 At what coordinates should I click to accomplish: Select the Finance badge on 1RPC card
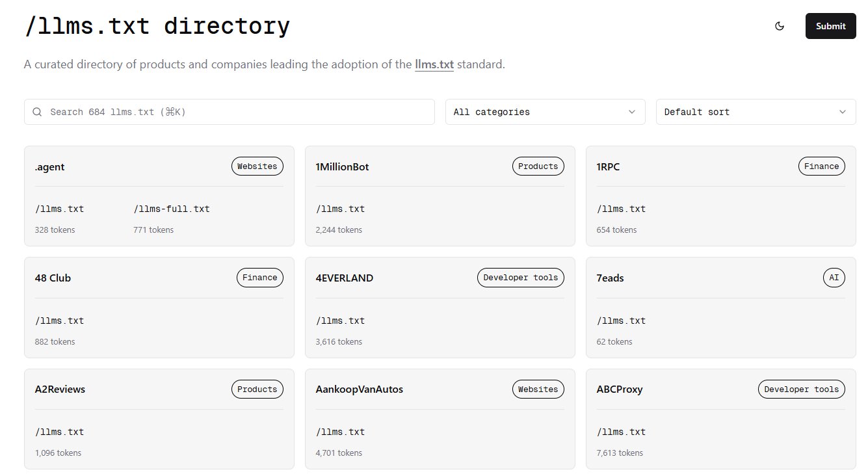(821, 166)
